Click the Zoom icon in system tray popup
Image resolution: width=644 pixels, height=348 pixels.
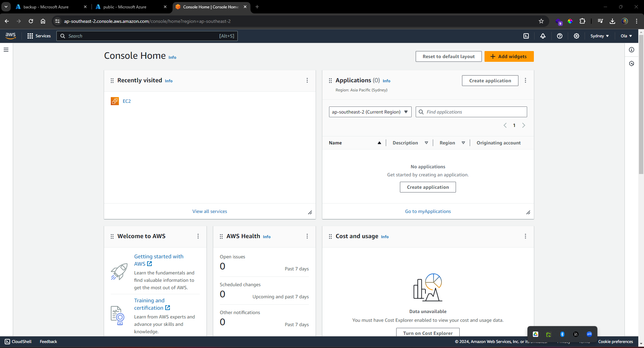pyautogui.click(x=589, y=334)
